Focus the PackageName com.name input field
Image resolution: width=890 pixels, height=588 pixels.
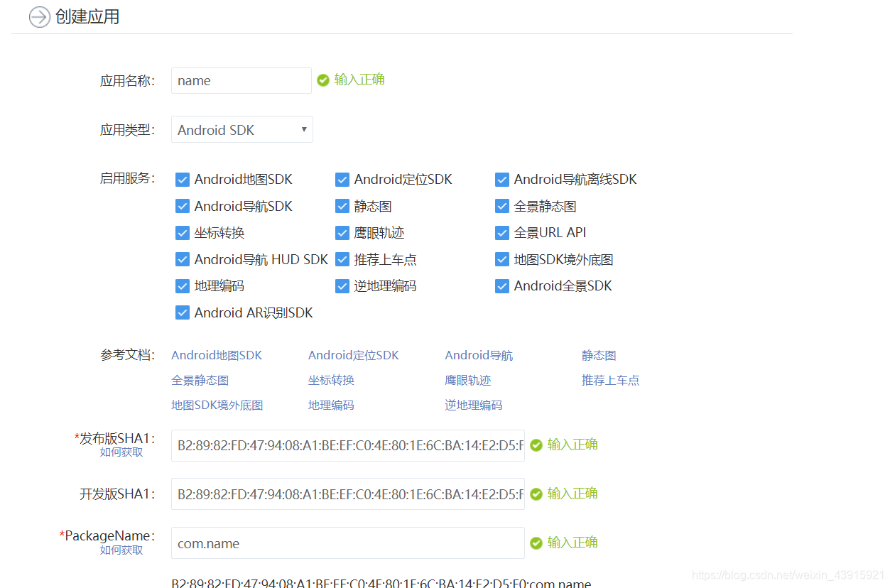click(x=348, y=543)
